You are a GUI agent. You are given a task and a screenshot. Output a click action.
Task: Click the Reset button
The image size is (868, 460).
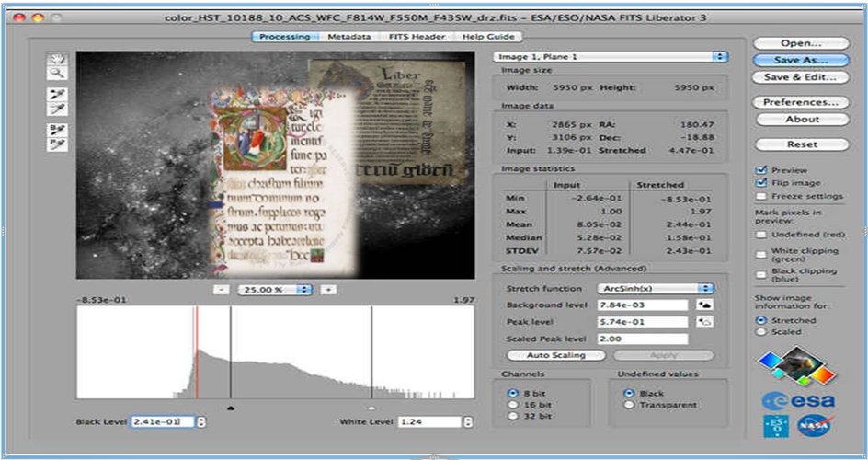(x=801, y=144)
